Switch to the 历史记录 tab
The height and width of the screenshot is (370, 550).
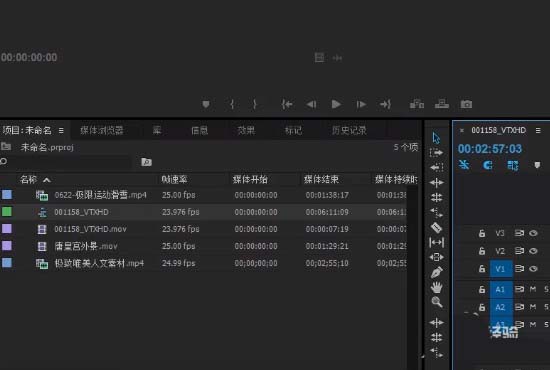tap(349, 130)
